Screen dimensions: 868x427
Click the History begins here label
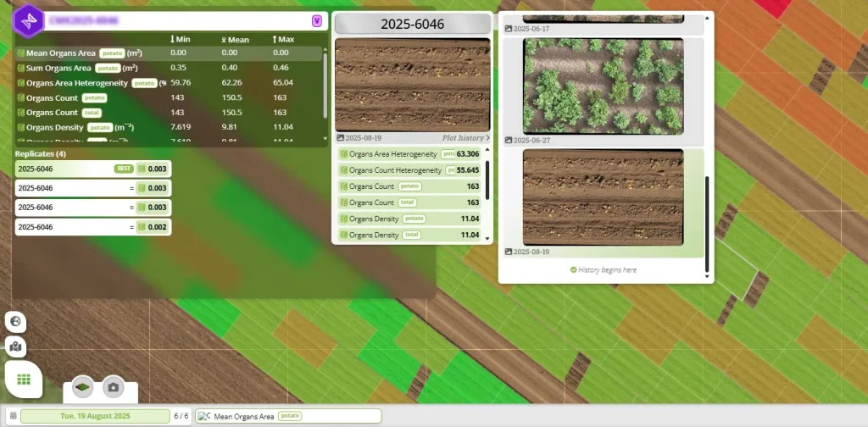607,270
